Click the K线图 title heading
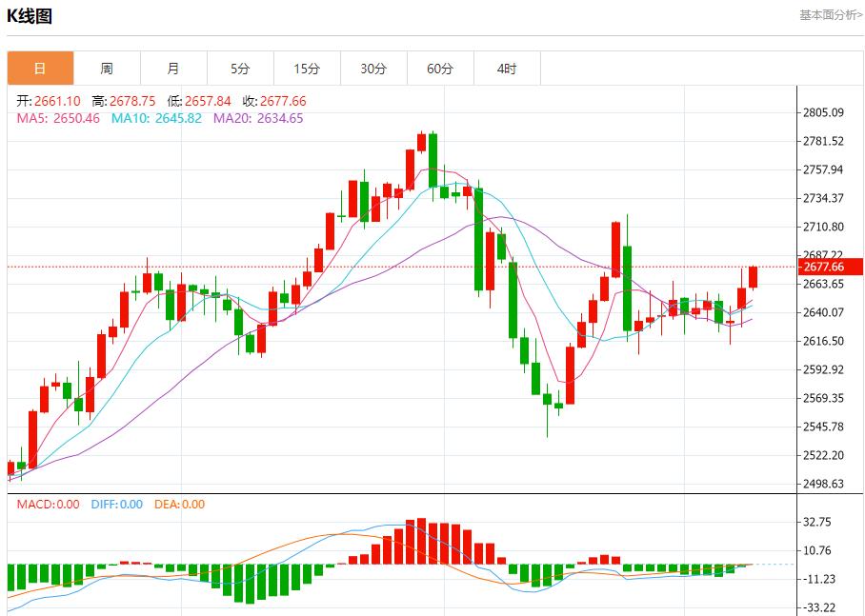865x616 pixels. point(30,16)
